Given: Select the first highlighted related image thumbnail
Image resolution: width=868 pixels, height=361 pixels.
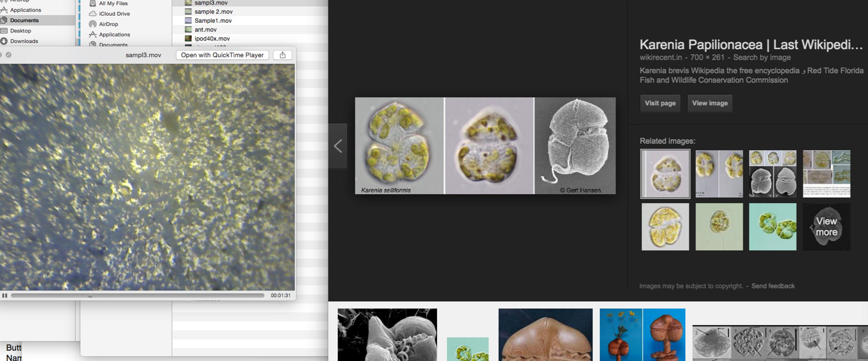Looking at the screenshot, I should point(665,173).
